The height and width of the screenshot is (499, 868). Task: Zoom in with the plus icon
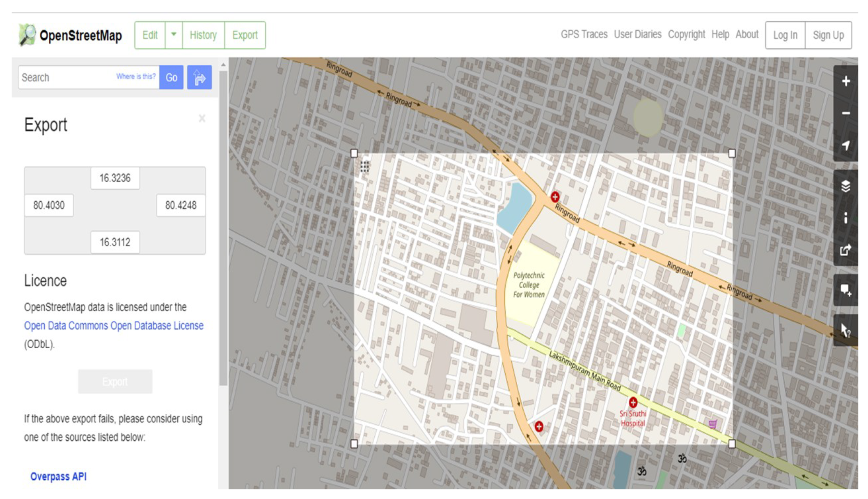click(845, 81)
